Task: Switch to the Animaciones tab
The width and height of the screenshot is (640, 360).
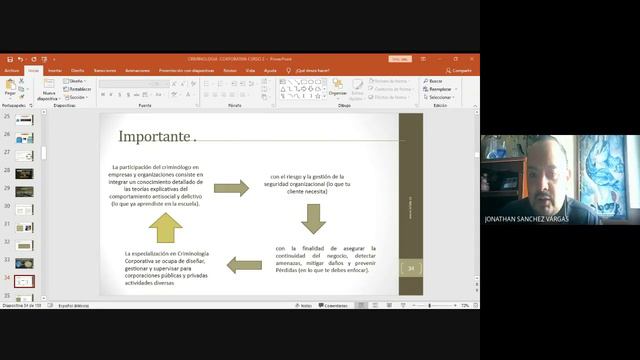Action: click(x=137, y=71)
